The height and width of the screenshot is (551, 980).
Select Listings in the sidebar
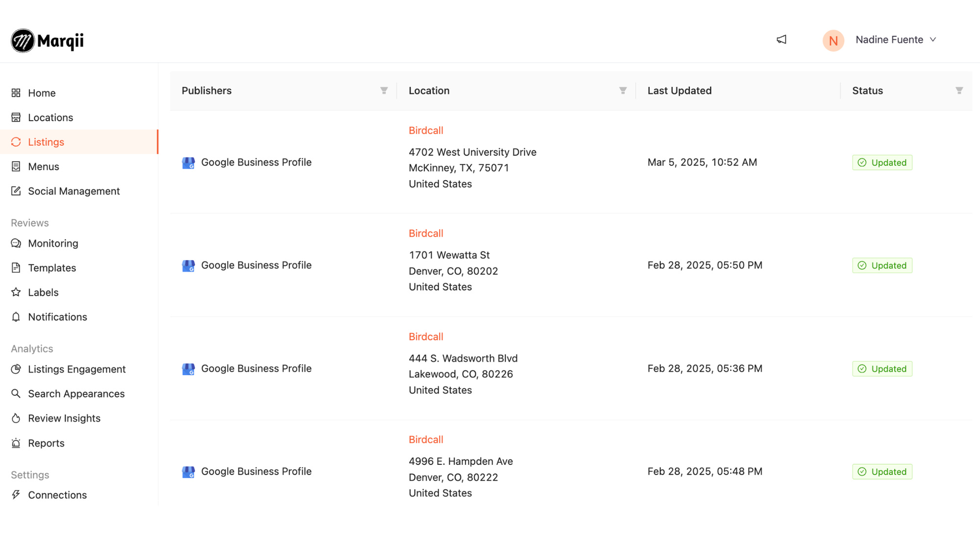tap(79, 142)
